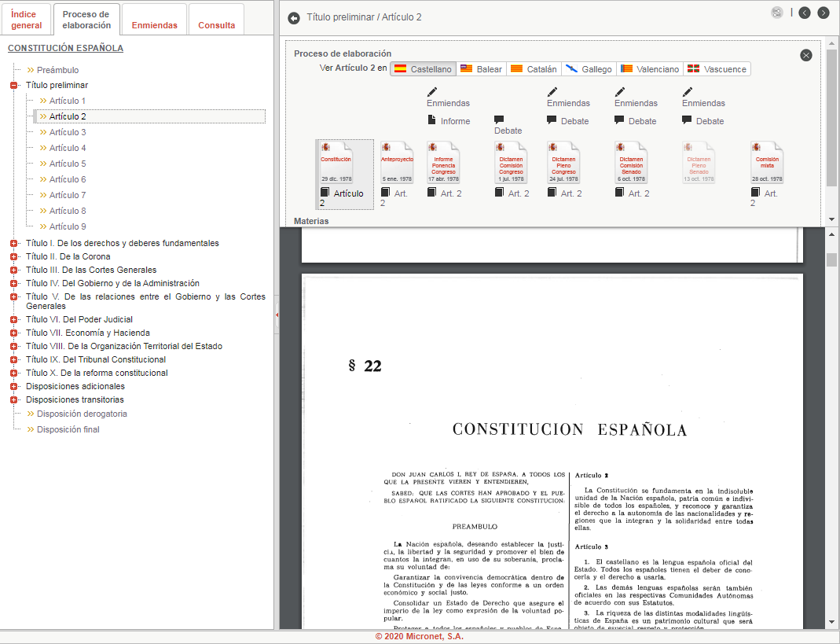Select Preámbulo in the tree
The height and width of the screenshot is (644, 840).
[x=58, y=70]
